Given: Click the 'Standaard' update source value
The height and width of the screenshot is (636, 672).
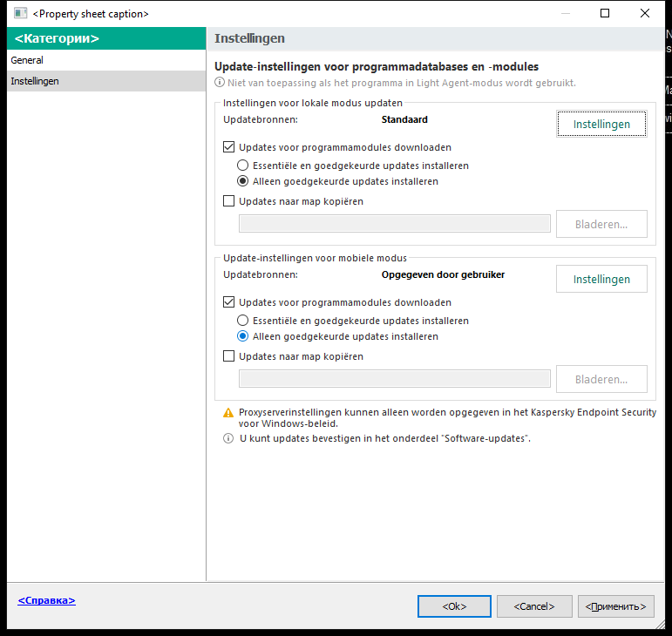Looking at the screenshot, I should click(404, 119).
